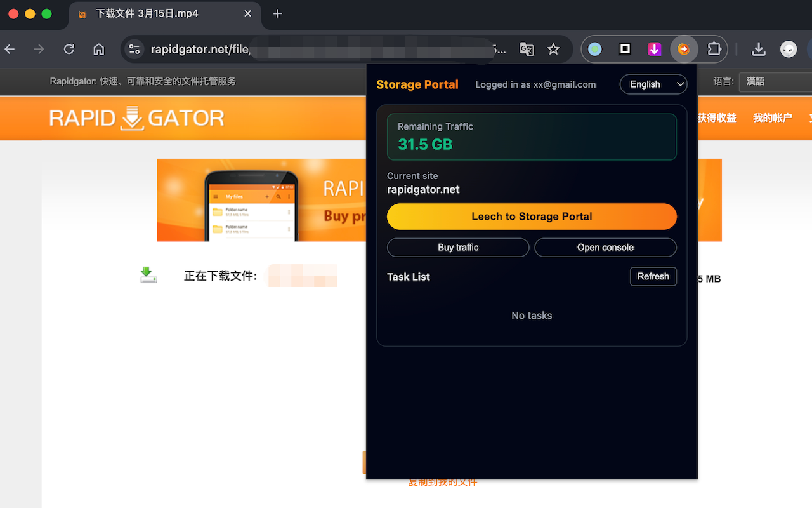Click the Storage Portal title
The image size is (812, 508).
pos(417,84)
